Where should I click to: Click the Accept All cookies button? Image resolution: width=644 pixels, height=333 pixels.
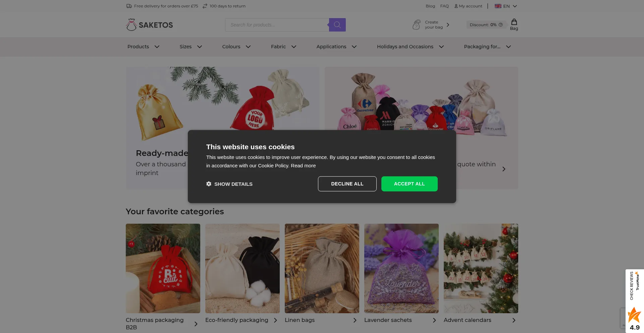pos(409,184)
